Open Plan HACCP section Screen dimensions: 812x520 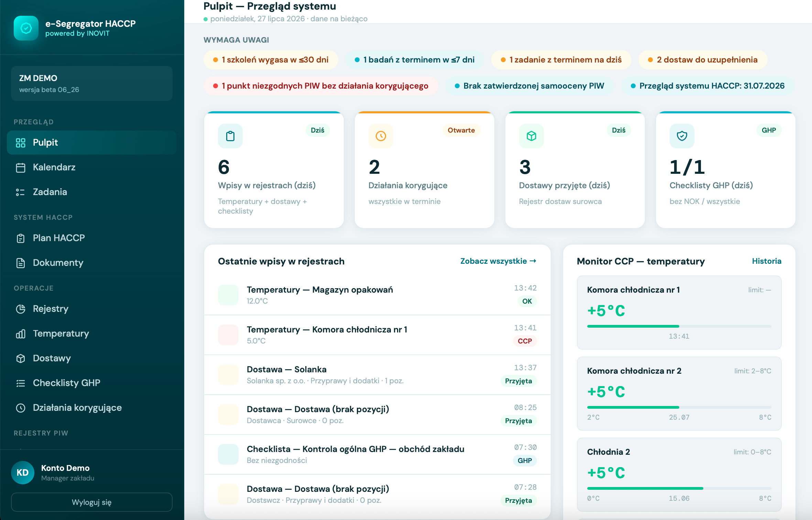pos(92,238)
